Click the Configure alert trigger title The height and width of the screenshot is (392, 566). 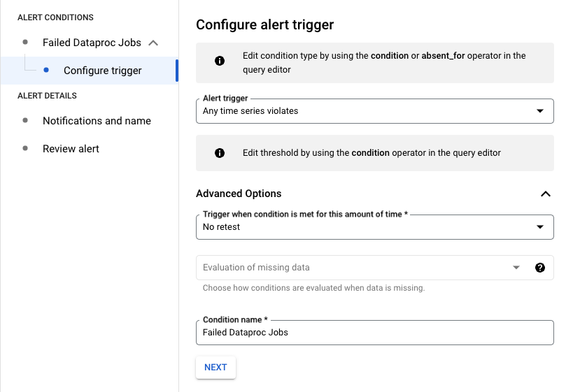[264, 25]
